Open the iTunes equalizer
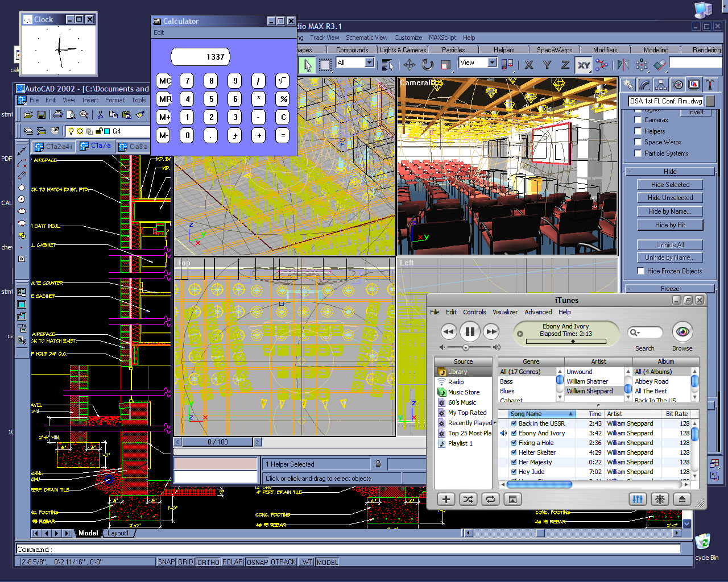Screen dimensions: 728x582 pyautogui.click(x=638, y=499)
